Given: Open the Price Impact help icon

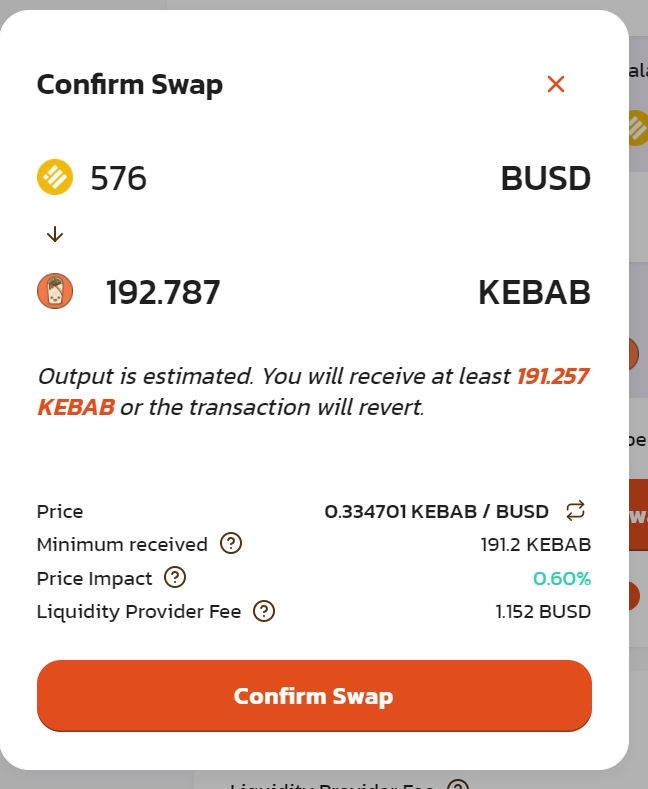Looking at the screenshot, I should [175, 577].
